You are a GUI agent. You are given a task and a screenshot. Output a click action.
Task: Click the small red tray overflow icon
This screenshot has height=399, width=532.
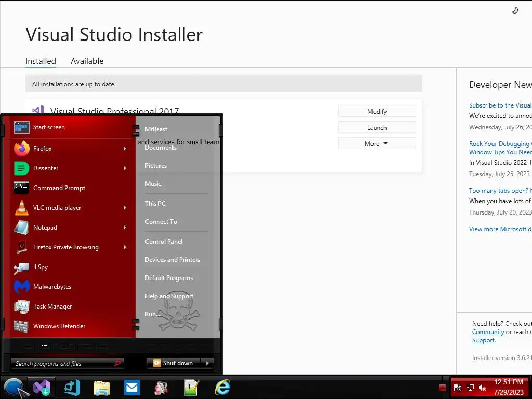[442, 388]
